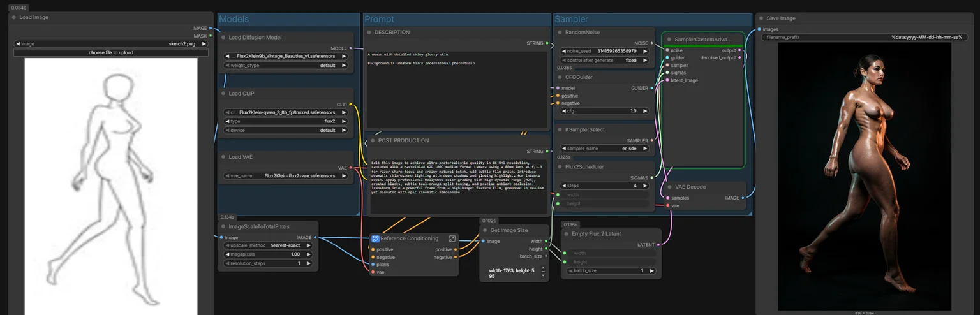Click the MODEL output socket of Load Diffusion Model
The height and width of the screenshot is (315, 980).
click(351, 48)
